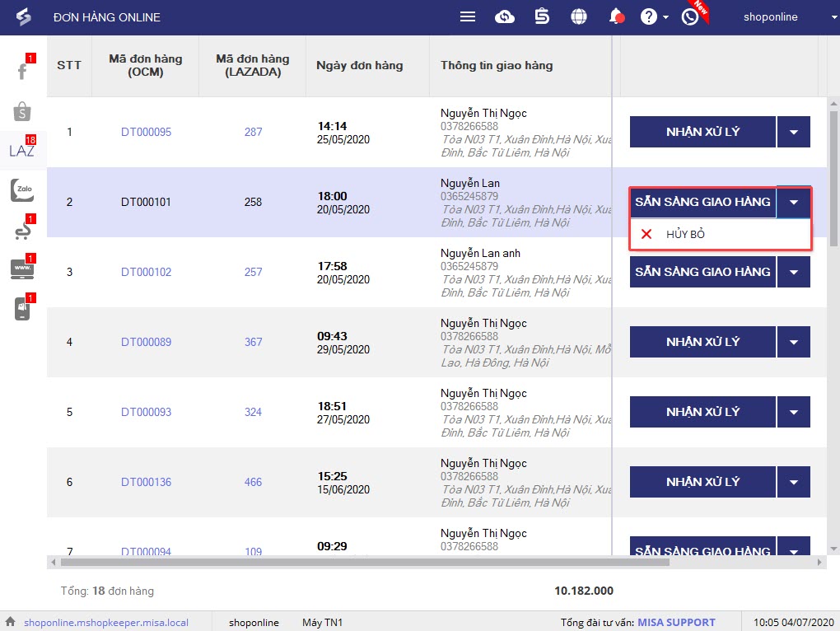Click SẴN SÀNG GIAO HÀNG for order DT000101

click(702, 202)
